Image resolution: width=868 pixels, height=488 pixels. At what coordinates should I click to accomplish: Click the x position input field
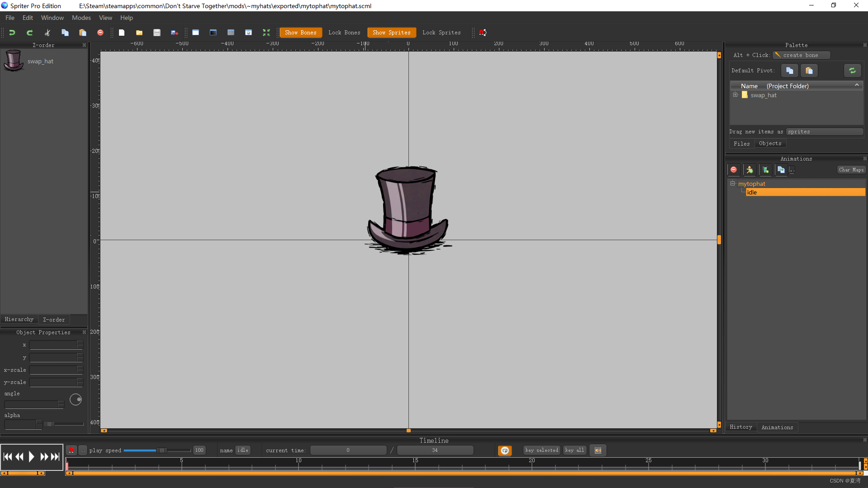[x=53, y=345]
